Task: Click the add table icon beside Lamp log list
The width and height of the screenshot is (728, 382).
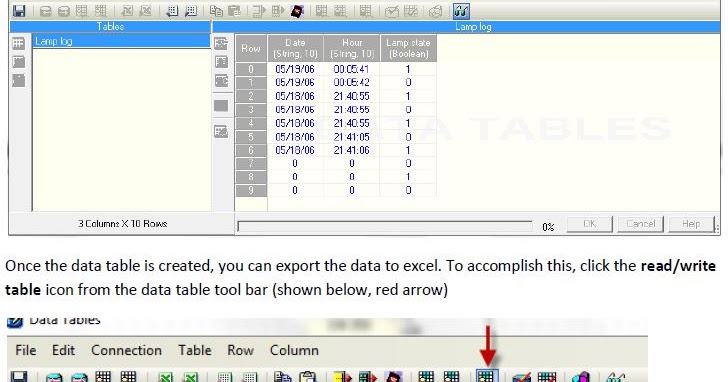Action: pos(19,44)
